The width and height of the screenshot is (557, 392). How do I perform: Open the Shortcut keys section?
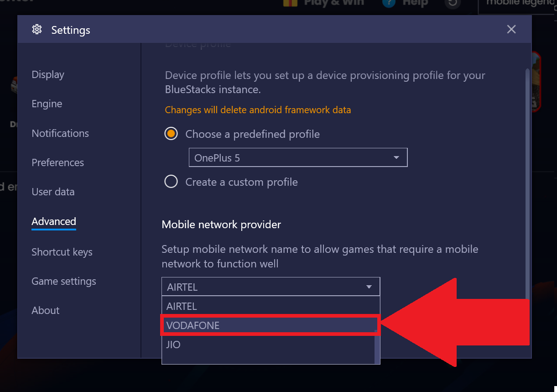pyautogui.click(x=62, y=252)
